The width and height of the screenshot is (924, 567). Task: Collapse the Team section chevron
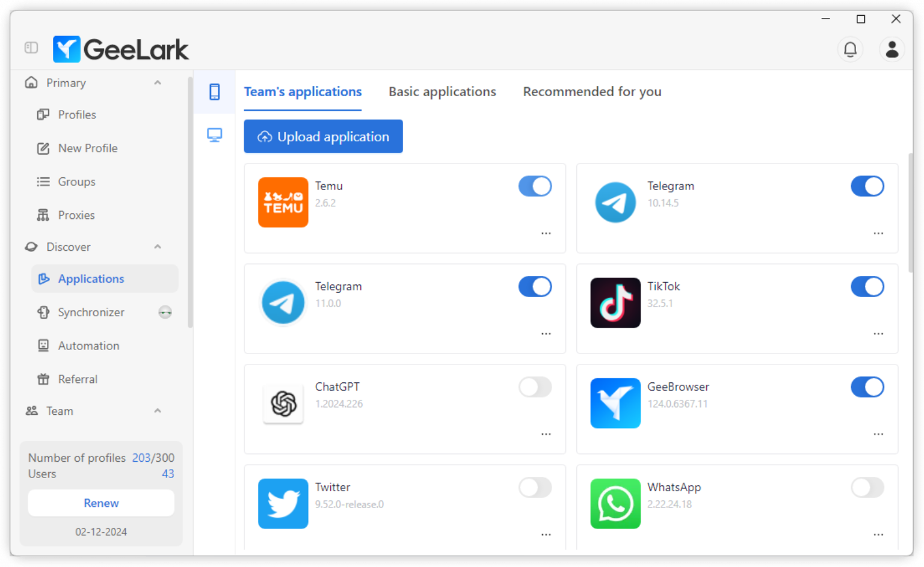pyautogui.click(x=158, y=411)
